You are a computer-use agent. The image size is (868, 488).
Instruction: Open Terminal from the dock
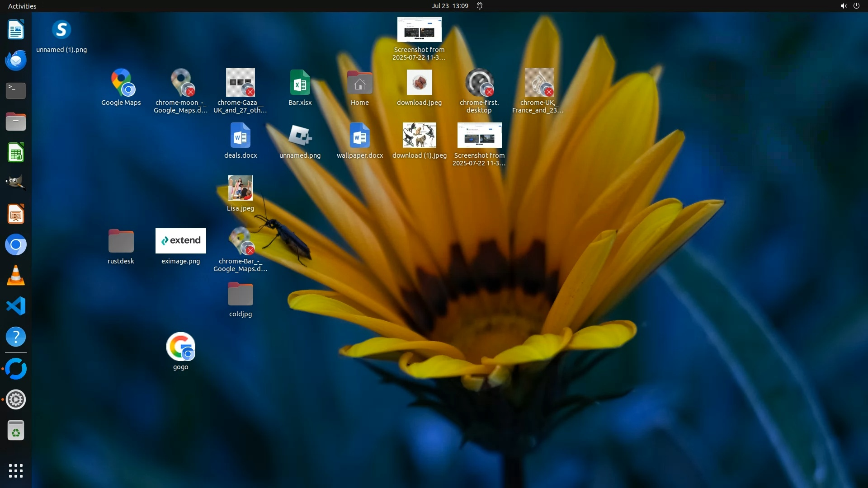coord(16,91)
